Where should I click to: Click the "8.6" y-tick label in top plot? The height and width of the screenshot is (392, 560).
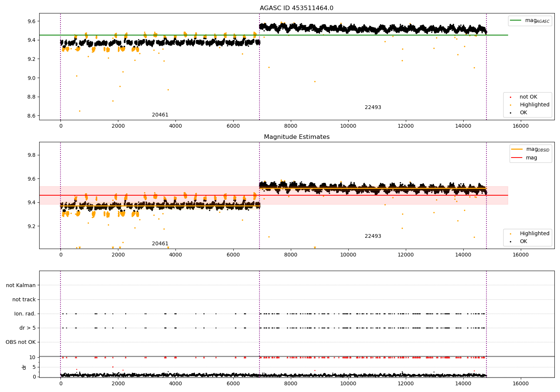tap(31, 116)
